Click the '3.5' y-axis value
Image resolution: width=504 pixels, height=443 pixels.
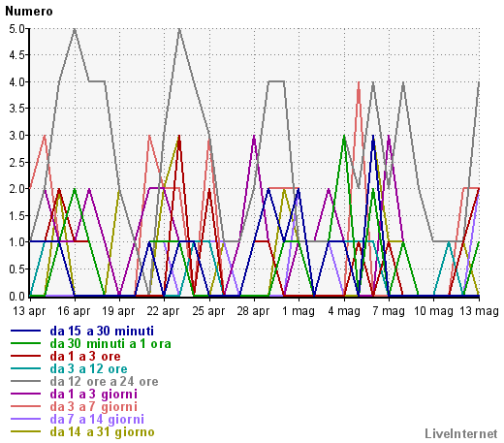[16, 109]
